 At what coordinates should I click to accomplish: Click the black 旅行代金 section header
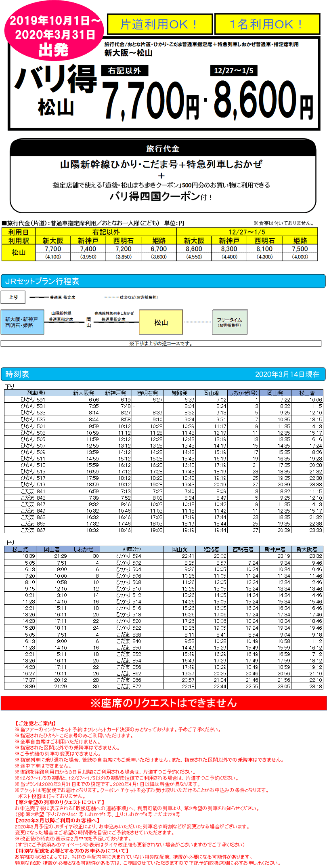click(163, 149)
